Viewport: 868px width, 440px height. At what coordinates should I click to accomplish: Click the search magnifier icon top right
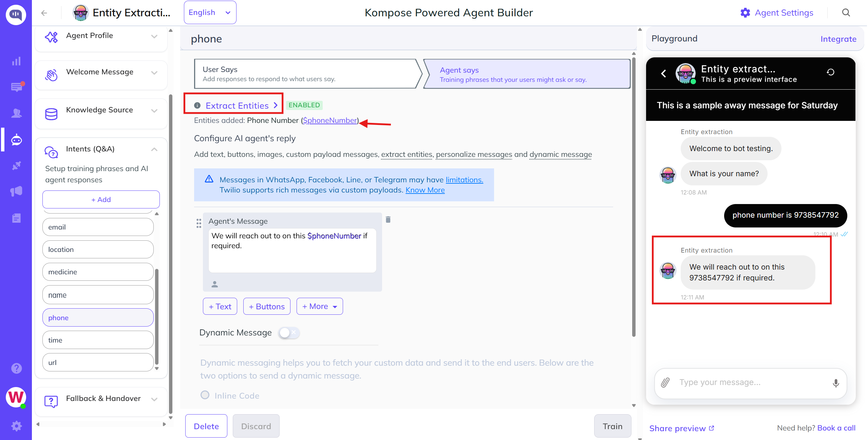[846, 13]
